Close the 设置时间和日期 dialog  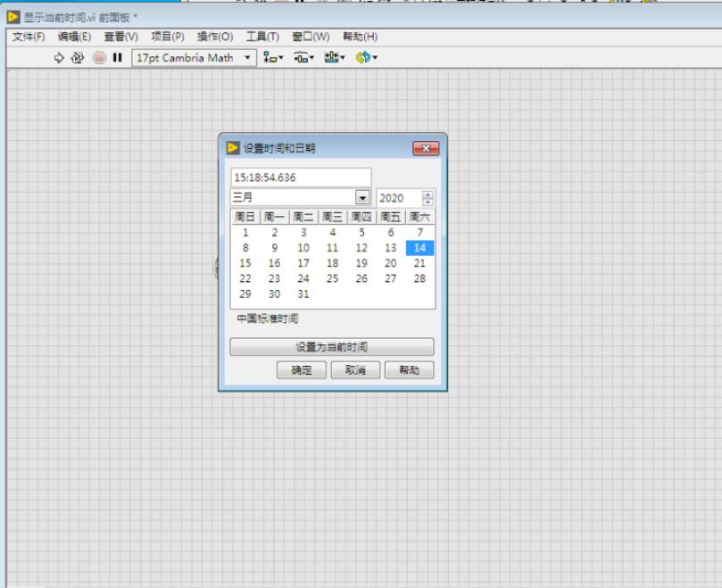click(x=426, y=148)
